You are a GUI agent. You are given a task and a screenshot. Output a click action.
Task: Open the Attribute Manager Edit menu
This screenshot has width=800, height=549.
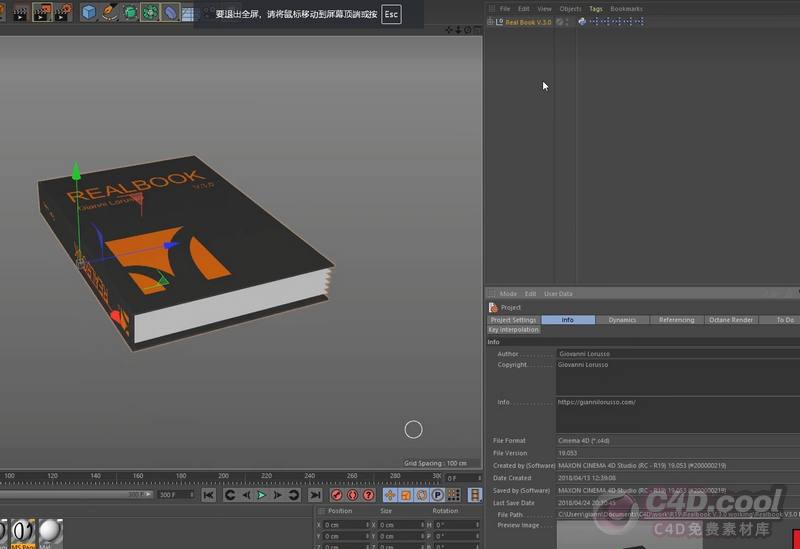(531, 294)
